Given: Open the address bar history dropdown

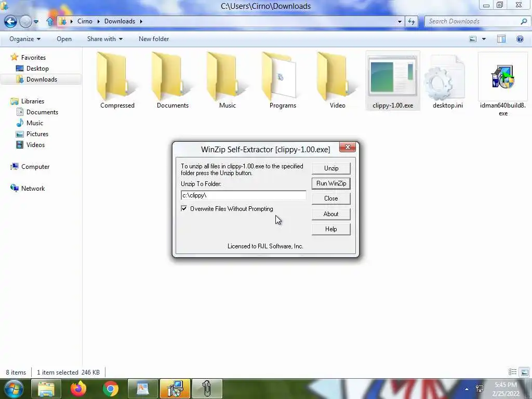Looking at the screenshot, I should point(400,21).
